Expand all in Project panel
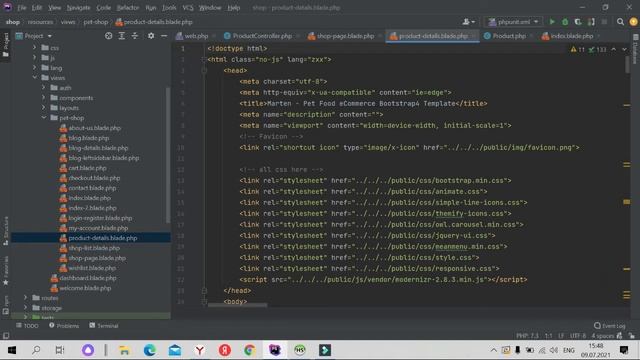The width and height of the screenshot is (640, 360). pyautogui.click(x=122, y=36)
